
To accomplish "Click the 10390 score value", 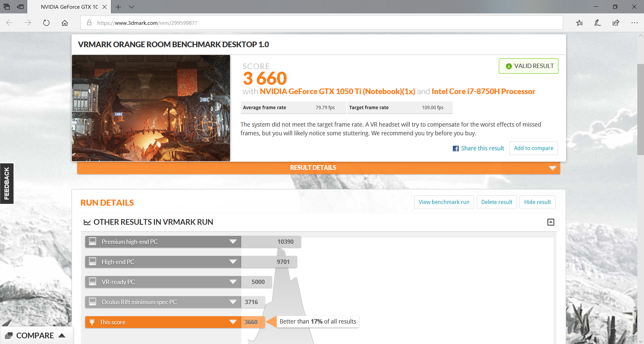I will pos(285,242).
